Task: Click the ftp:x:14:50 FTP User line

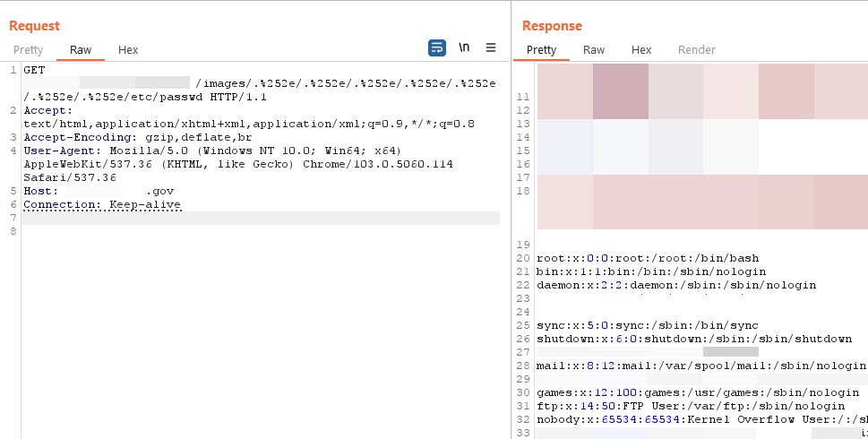Action: pyautogui.click(x=691, y=407)
